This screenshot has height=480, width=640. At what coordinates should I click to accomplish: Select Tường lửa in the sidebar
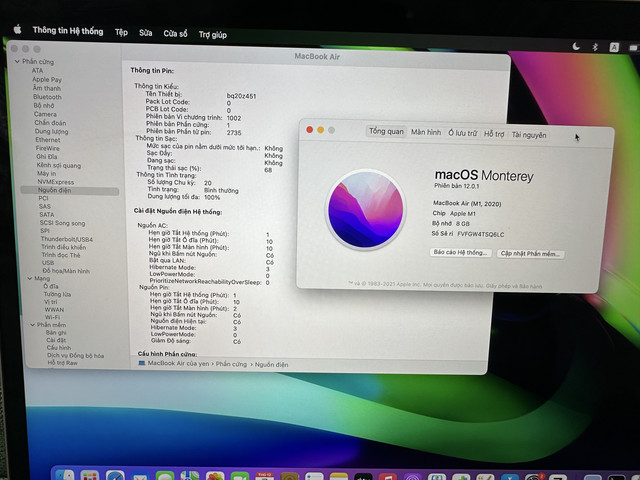tap(58, 294)
